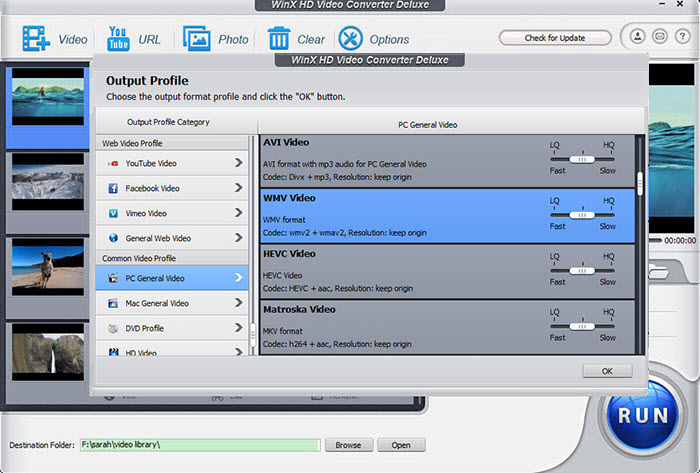Expand the HD Video arrow
700x473 pixels.
point(238,352)
